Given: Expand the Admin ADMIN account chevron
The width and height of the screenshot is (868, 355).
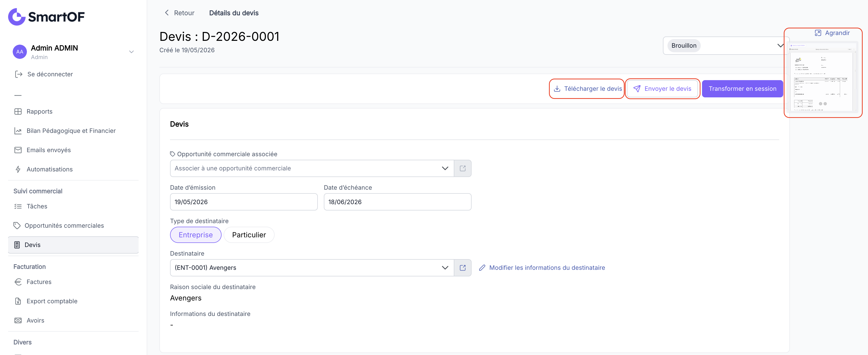Looking at the screenshot, I should 131,52.
